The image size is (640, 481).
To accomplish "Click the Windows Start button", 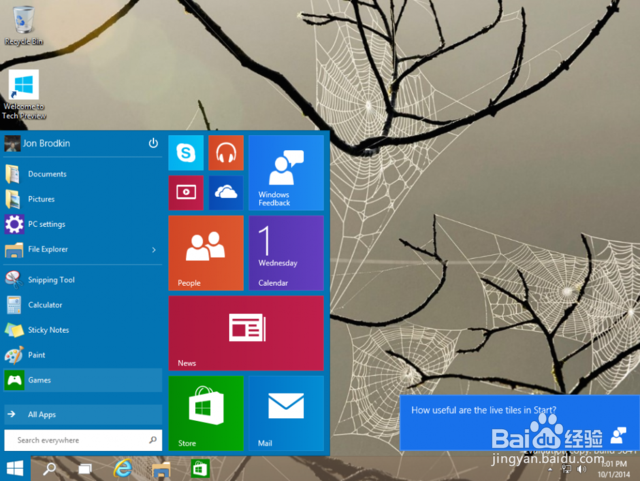I will (x=15, y=468).
